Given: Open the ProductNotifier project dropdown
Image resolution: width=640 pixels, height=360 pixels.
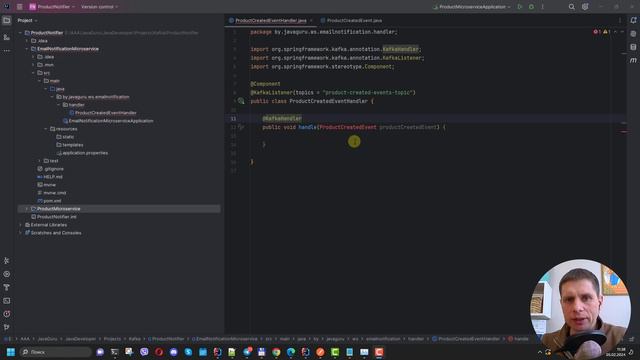Looking at the screenshot, I should pos(52,7).
